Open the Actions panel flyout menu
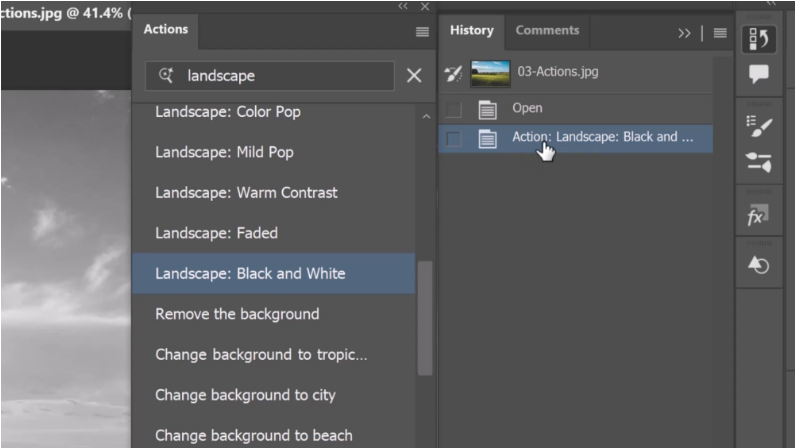The image size is (795, 448). [x=422, y=32]
